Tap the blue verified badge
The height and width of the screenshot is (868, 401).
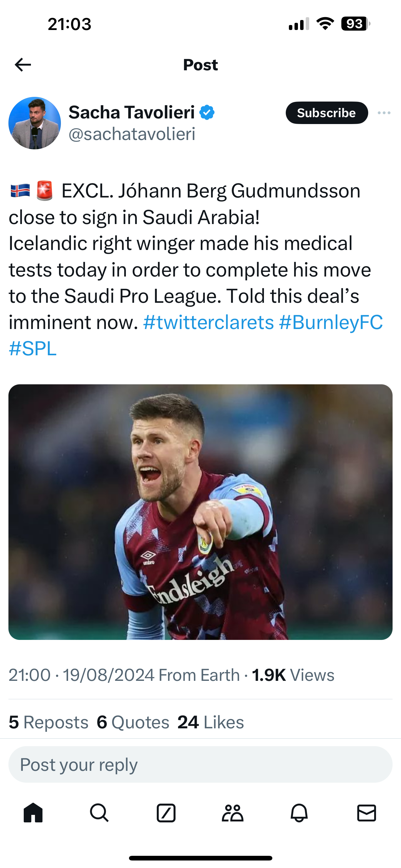coord(207,112)
